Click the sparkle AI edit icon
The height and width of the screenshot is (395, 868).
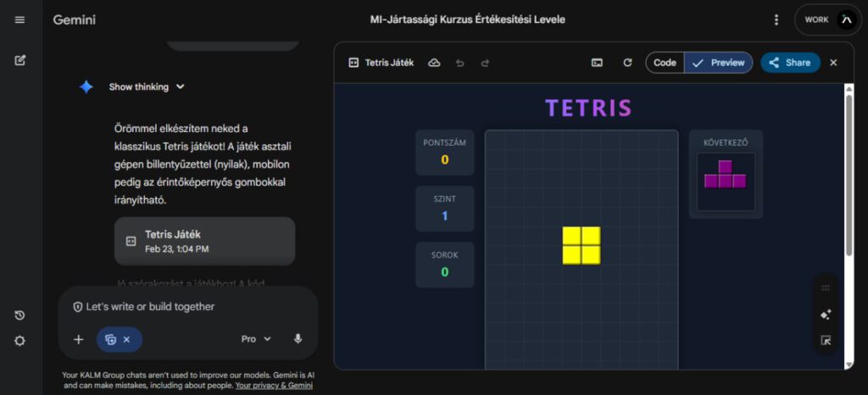(x=826, y=314)
